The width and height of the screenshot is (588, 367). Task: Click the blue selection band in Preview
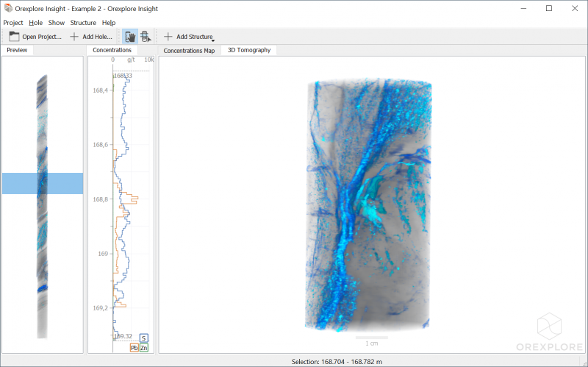[x=43, y=184]
